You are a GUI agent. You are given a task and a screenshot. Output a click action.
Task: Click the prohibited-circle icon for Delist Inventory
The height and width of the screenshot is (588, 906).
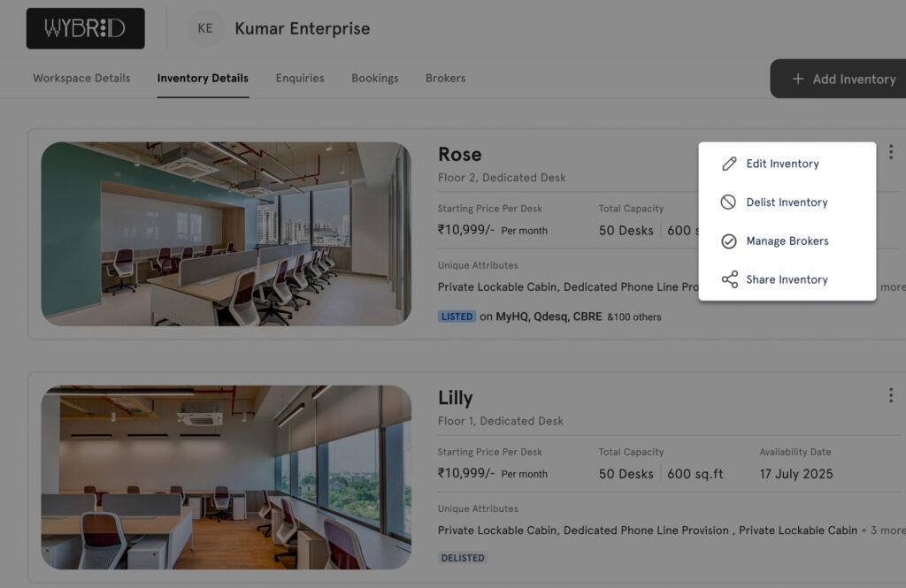pyautogui.click(x=729, y=202)
